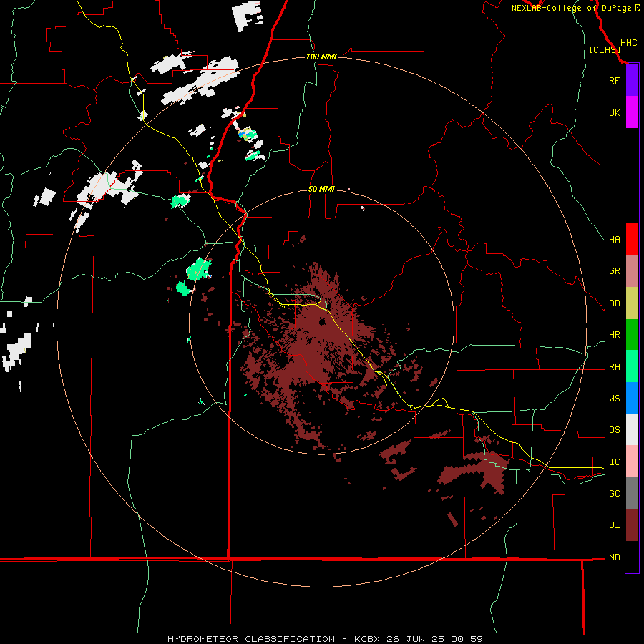Click the BI dark red legend swatch
This screenshot has width=644, height=644.
[632, 525]
